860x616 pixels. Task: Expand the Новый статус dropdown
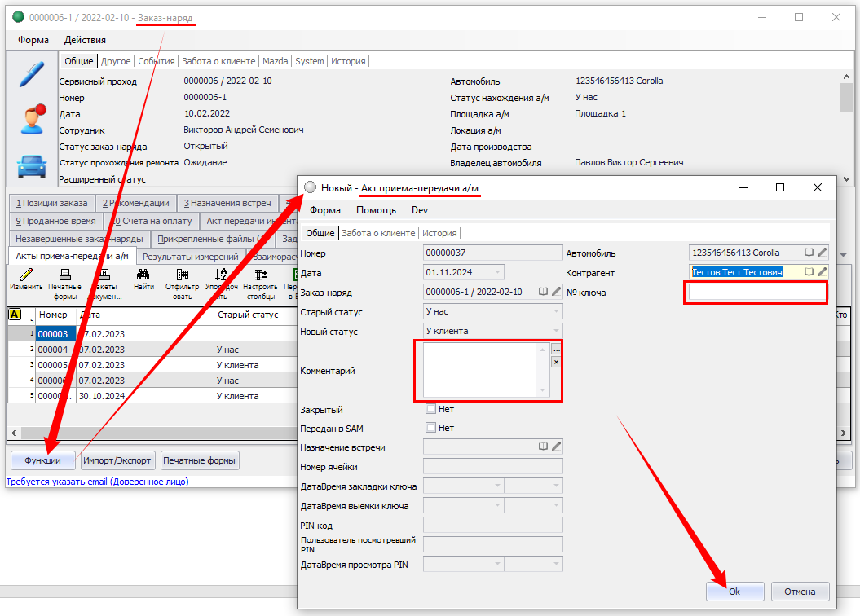[x=557, y=332]
